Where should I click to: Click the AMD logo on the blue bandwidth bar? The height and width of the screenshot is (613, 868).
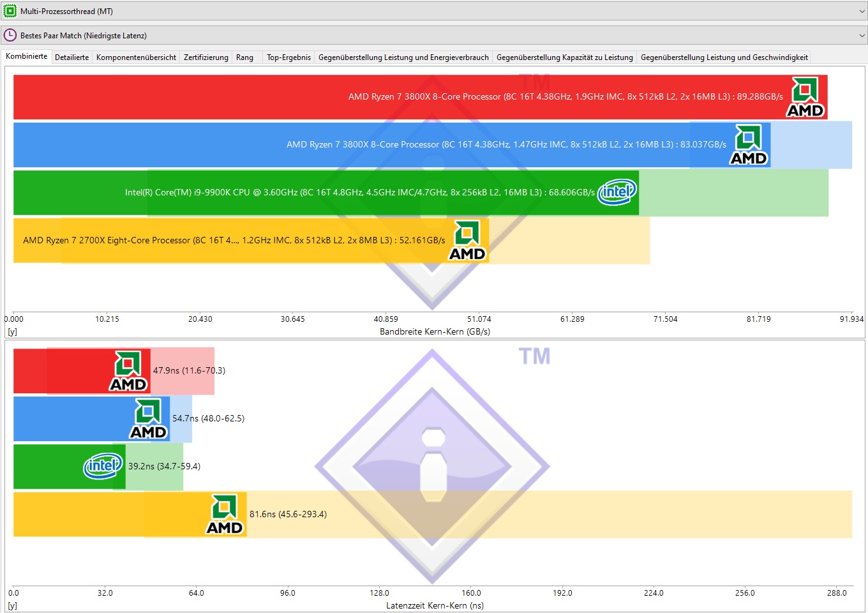(749, 145)
